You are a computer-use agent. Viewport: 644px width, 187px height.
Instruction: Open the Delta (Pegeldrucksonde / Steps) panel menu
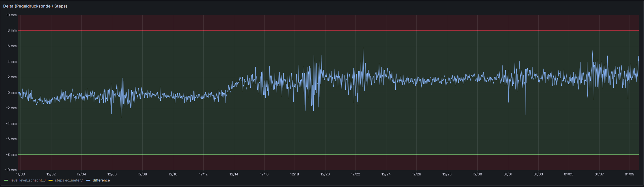35,6
